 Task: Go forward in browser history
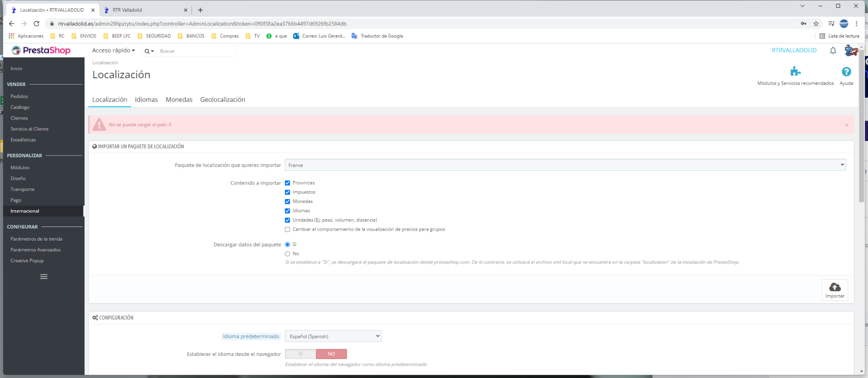(24, 24)
